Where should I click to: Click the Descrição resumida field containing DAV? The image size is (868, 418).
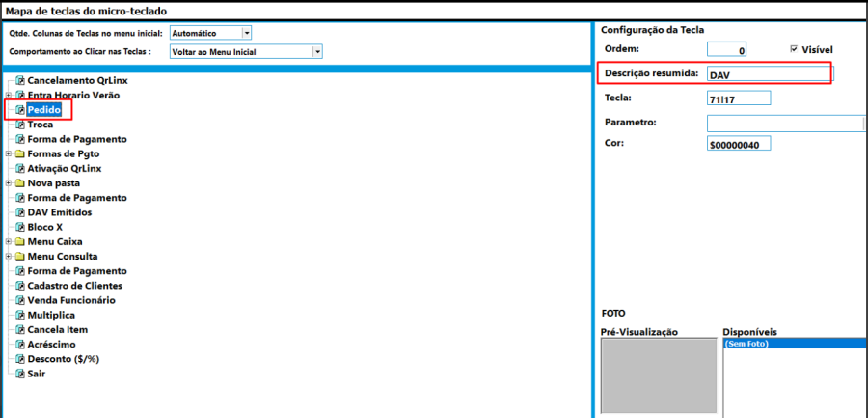click(x=771, y=74)
